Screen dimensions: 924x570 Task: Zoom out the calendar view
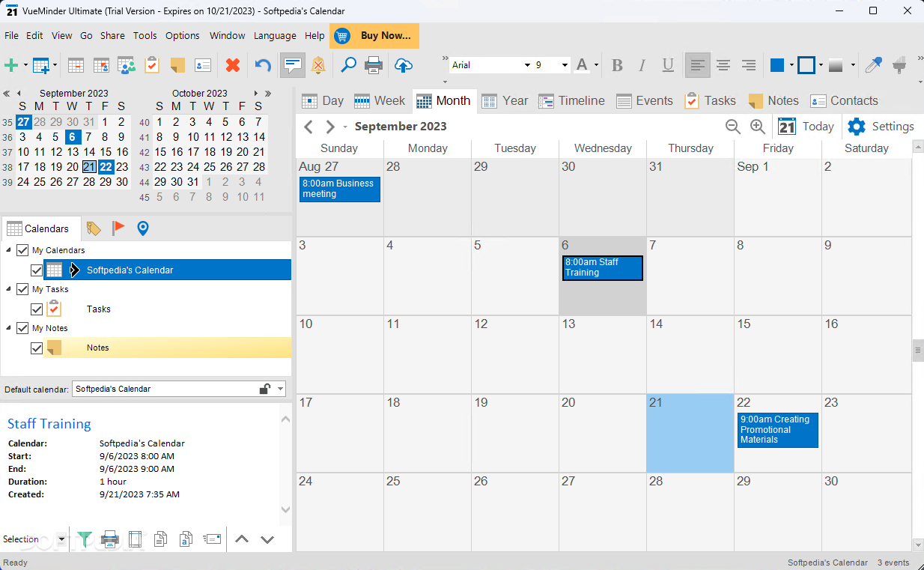[x=733, y=127]
